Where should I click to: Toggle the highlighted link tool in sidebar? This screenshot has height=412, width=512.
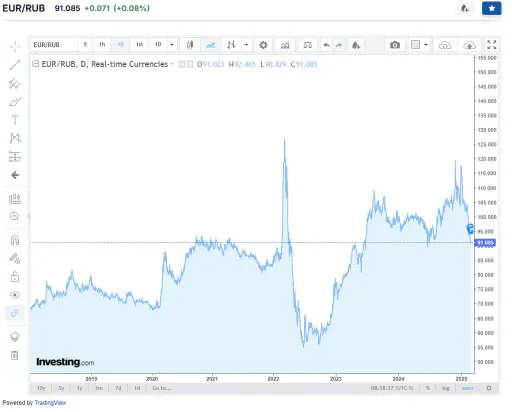tap(15, 313)
